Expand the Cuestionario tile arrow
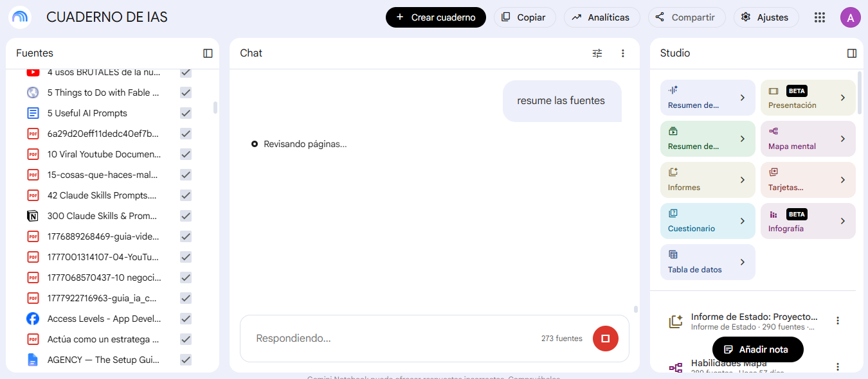Screen dimensions: 868x379 click(x=742, y=221)
